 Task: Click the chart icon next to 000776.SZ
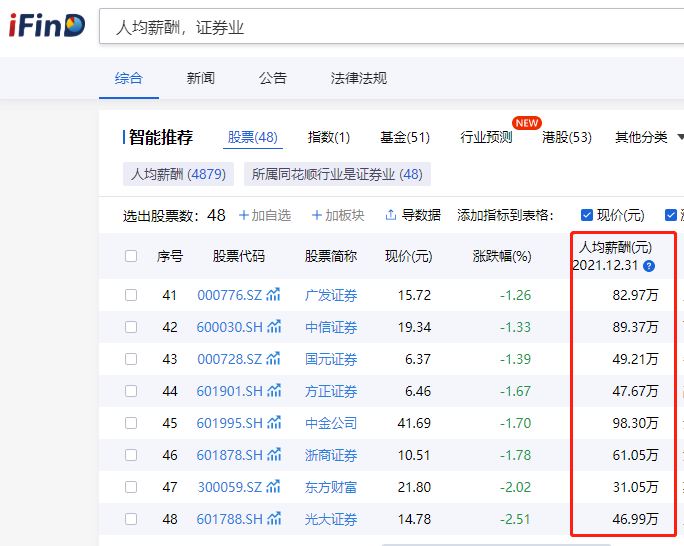tap(274, 295)
